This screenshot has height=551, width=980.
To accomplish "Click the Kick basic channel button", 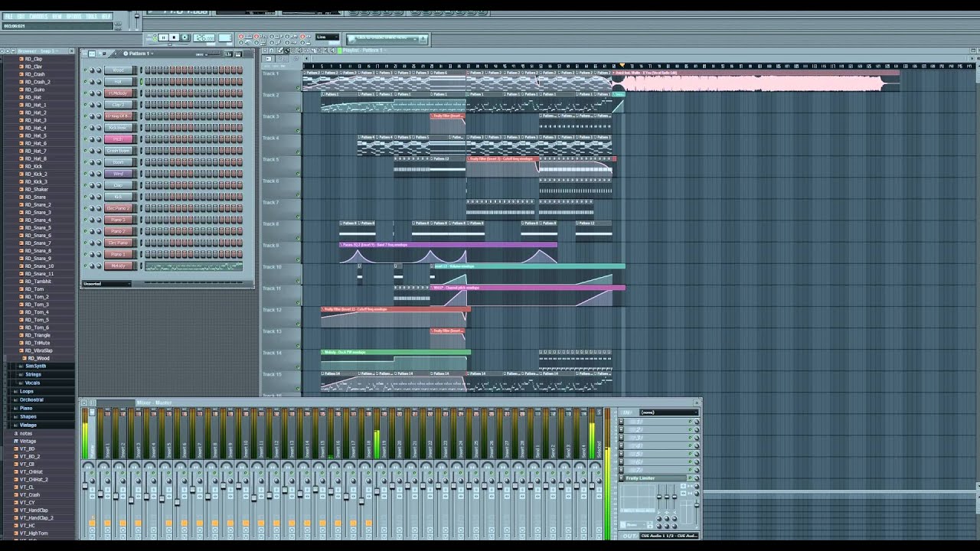I will point(119,128).
